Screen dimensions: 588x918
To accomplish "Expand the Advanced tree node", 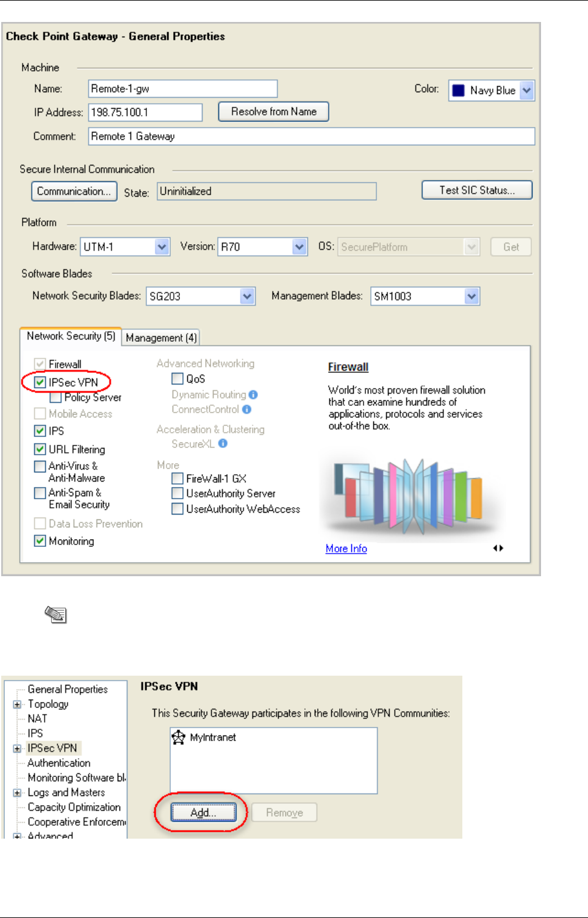I will 17,836.
